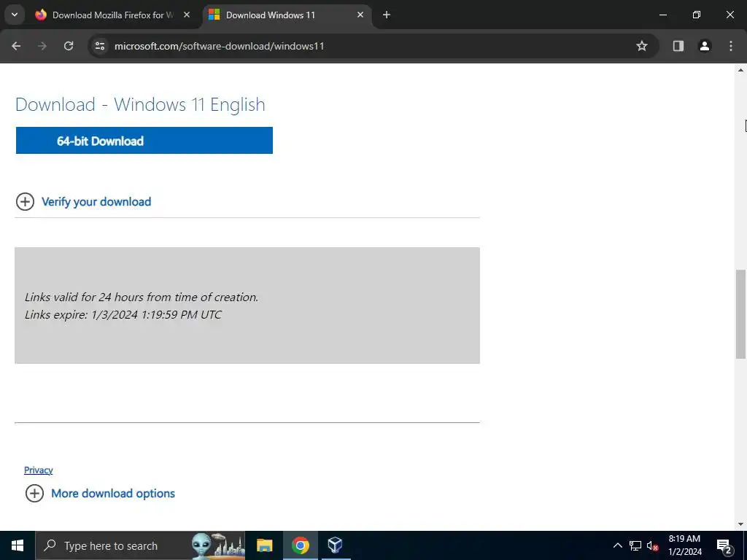Open network status tray icon
This screenshot has height=560, width=747.
635,545
